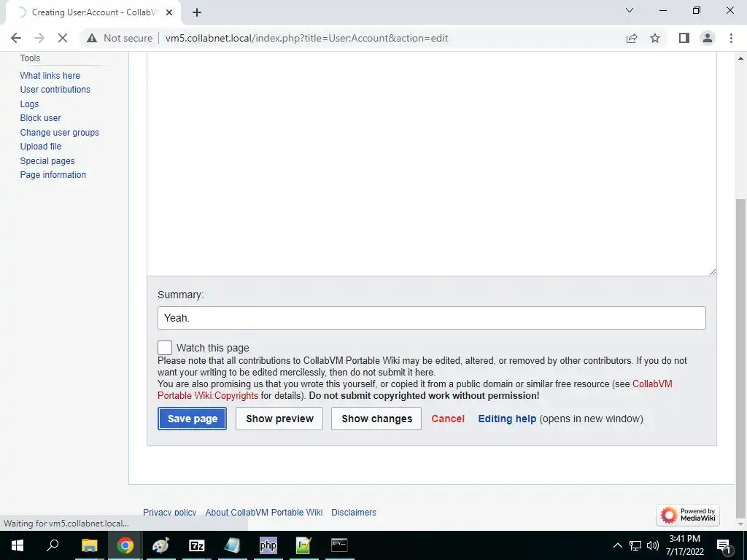Open the Upload file link

(41, 146)
